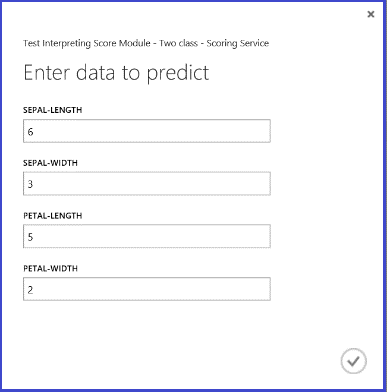
Task: Focus the SEPAL-LENGTH input field
Action: (147, 131)
